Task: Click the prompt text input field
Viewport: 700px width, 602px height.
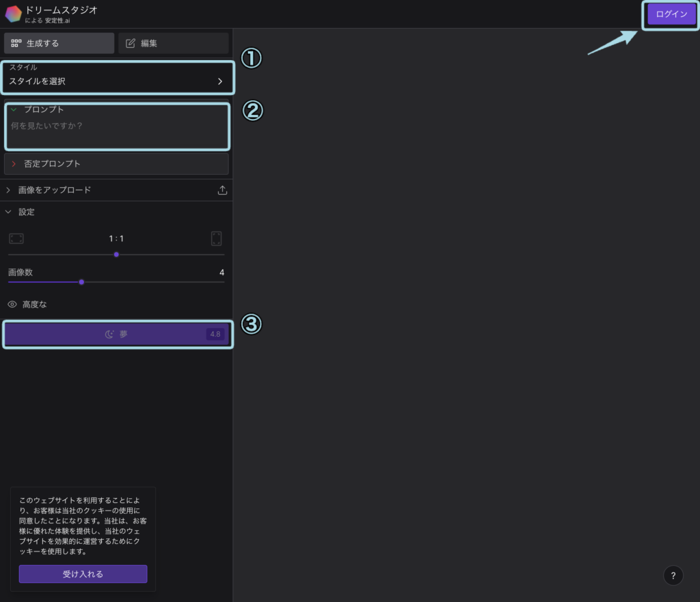Action: (116, 131)
